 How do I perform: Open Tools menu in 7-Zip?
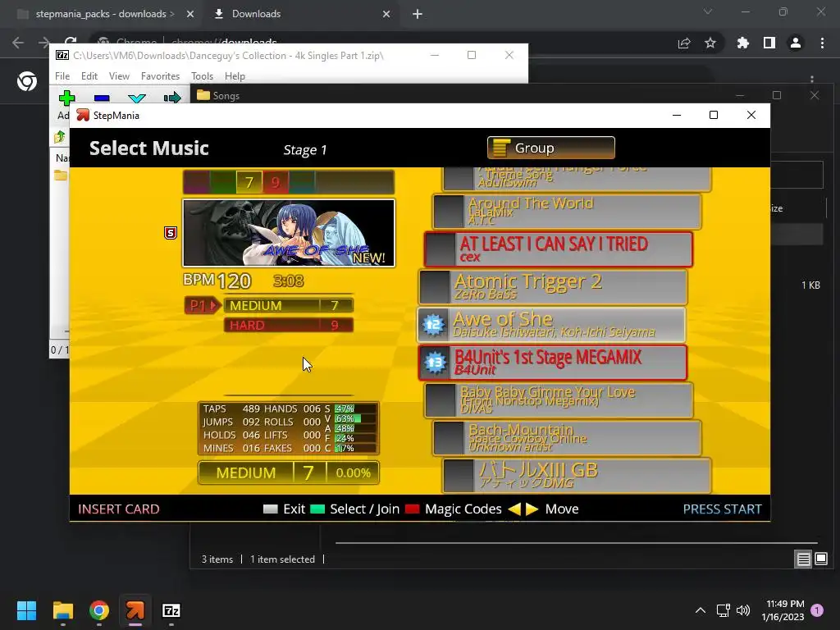pyautogui.click(x=202, y=76)
